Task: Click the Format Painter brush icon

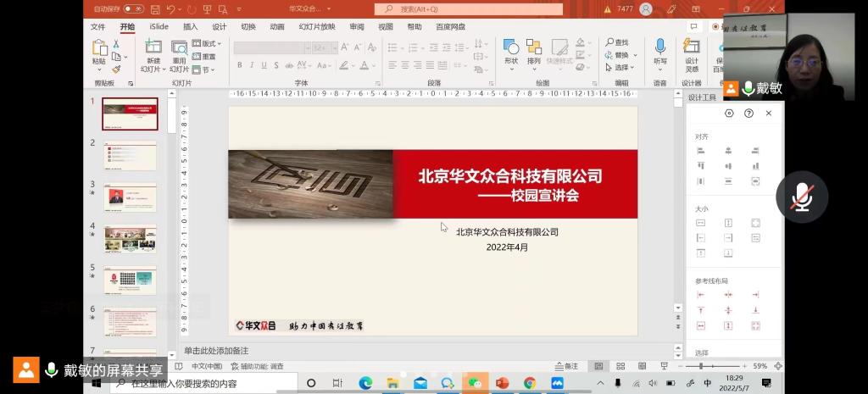Action: [x=116, y=69]
